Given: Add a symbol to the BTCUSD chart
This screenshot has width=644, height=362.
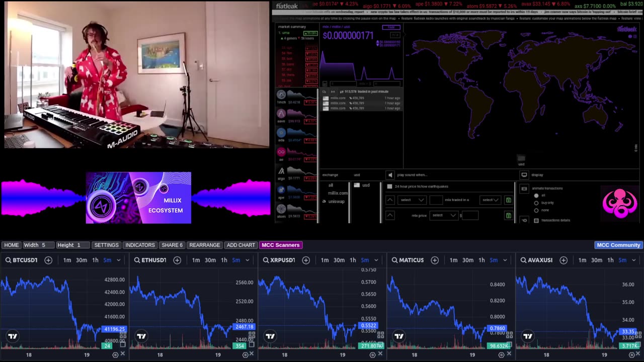Looking at the screenshot, I should 48,260.
